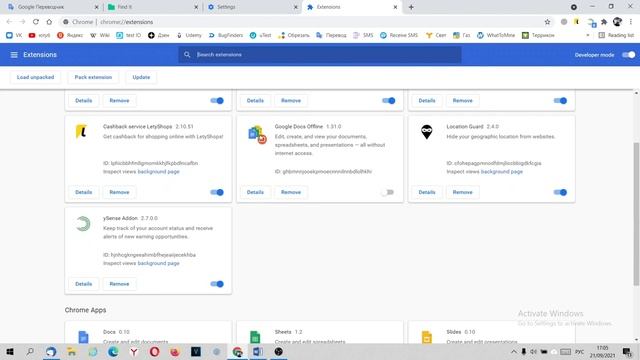Open Chrome's three-dot menu
The width and height of the screenshot is (640, 360).
[x=631, y=22]
